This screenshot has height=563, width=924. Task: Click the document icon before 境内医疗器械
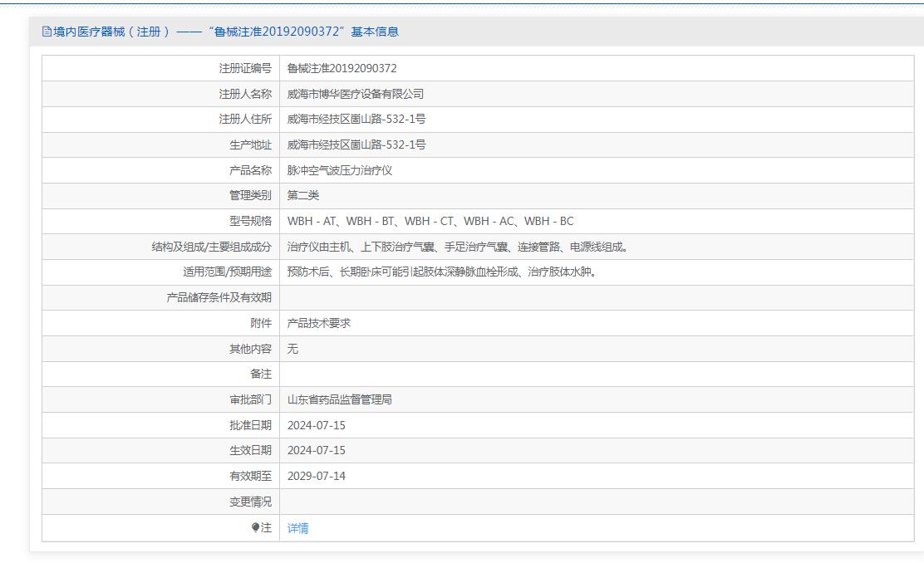coord(47,32)
